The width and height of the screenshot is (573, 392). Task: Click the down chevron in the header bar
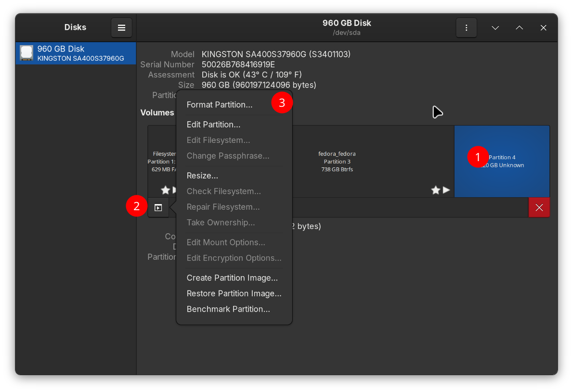pyautogui.click(x=495, y=28)
